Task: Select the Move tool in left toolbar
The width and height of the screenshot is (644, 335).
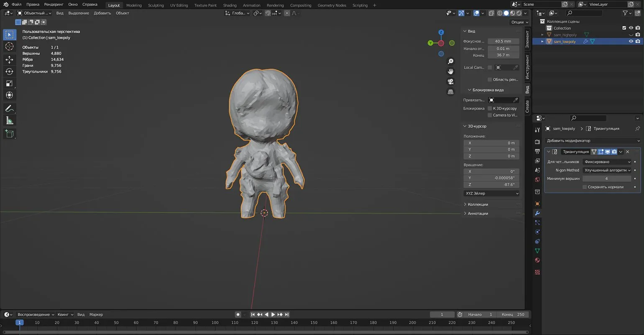Action: [9, 59]
